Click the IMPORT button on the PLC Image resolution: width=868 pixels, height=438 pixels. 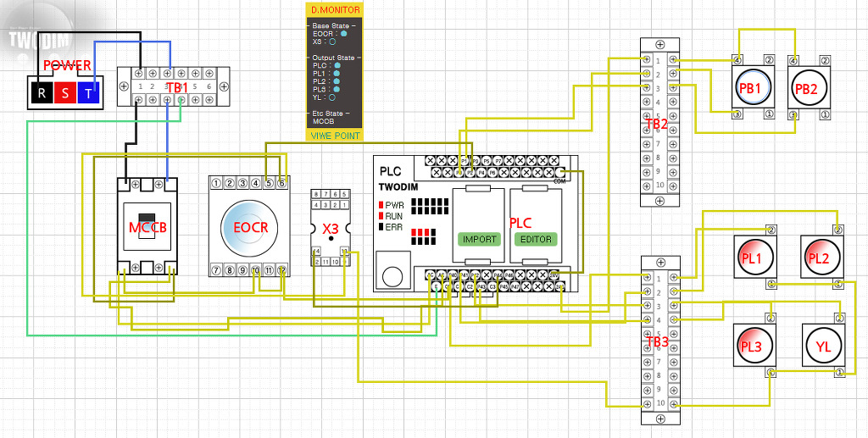(x=480, y=240)
